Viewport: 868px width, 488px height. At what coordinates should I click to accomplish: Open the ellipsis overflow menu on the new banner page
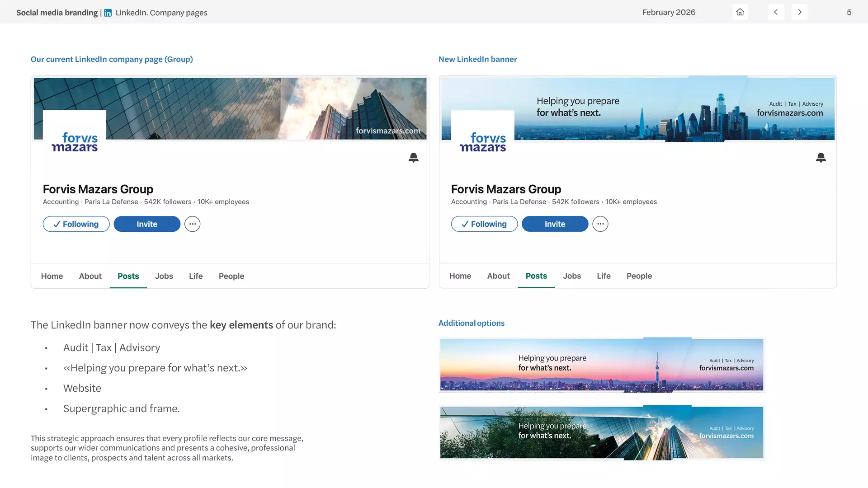coord(600,224)
